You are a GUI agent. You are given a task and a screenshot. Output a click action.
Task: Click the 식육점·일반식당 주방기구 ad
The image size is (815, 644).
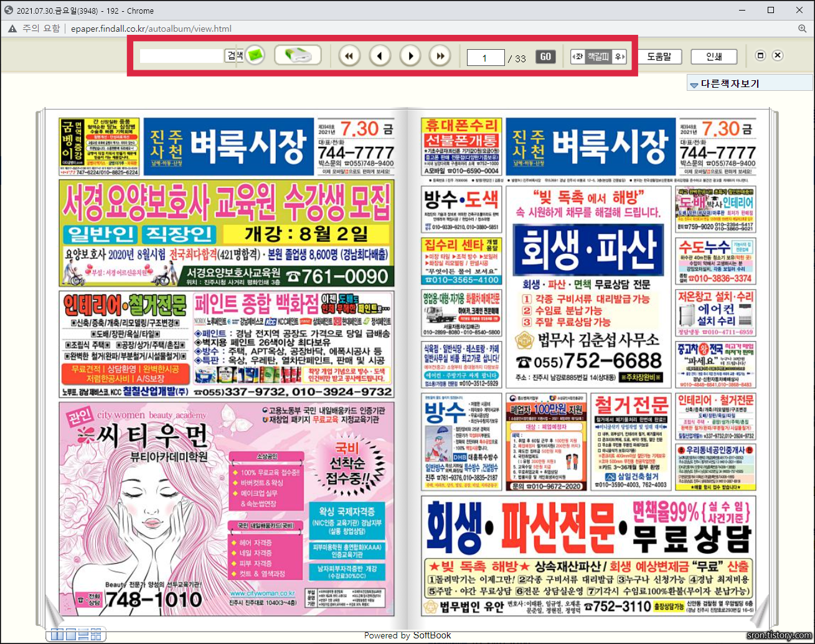click(461, 365)
